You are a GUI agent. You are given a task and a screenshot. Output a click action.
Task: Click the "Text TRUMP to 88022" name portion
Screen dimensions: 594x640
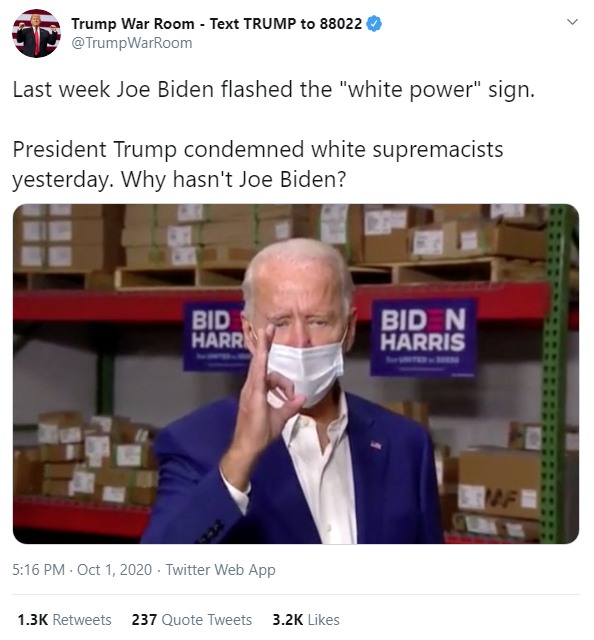click(x=286, y=24)
